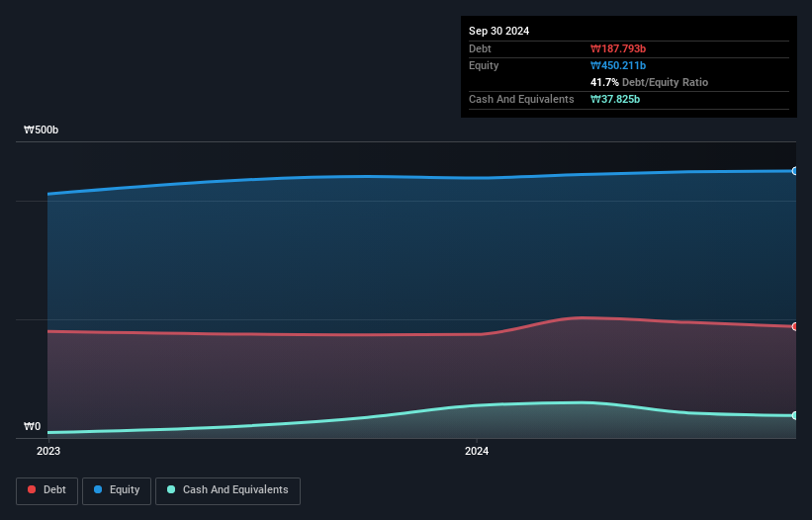Select the Debt endpoint marker on chart
The height and width of the screenshot is (520, 812).
click(795, 326)
